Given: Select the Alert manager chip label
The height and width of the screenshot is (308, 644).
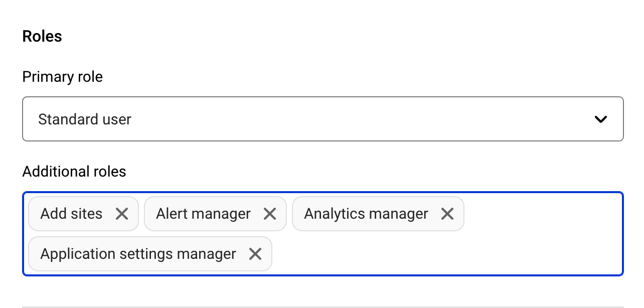Looking at the screenshot, I should (x=203, y=214).
